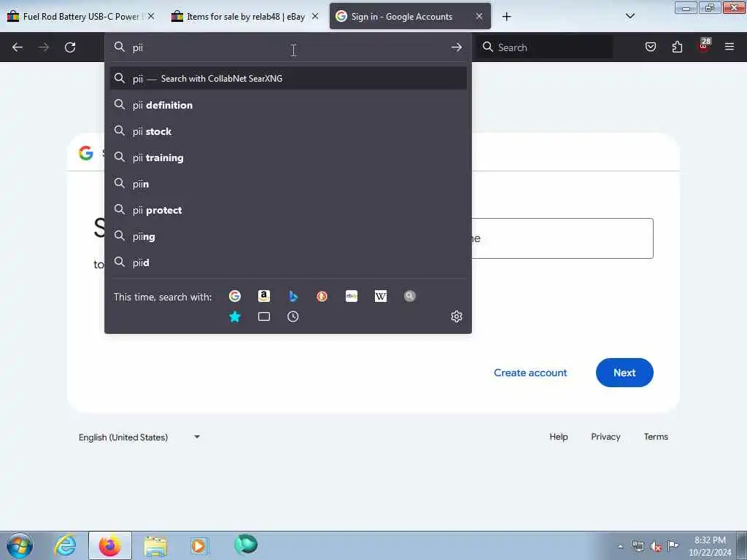The height and width of the screenshot is (560, 747).
Task: Search this time with Wikipedia icon
Action: [x=381, y=296]
